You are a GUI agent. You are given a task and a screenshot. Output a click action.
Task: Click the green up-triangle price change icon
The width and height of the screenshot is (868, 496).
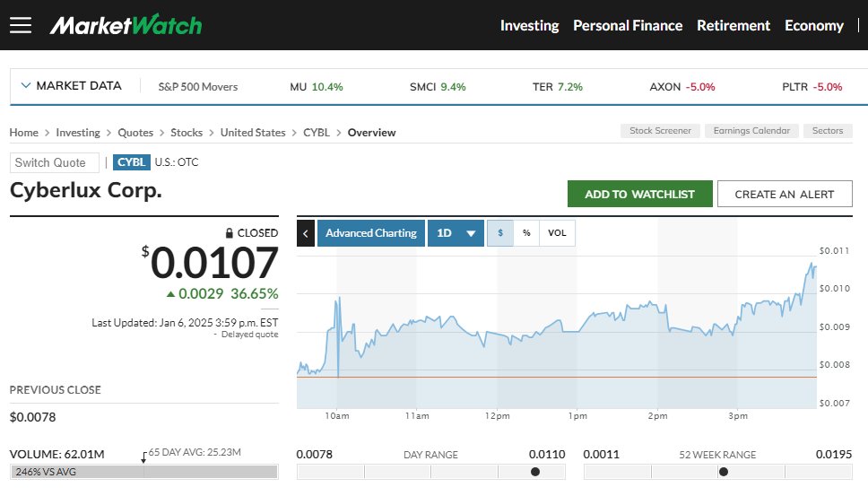pyautogui.click(x=171, y=294)
